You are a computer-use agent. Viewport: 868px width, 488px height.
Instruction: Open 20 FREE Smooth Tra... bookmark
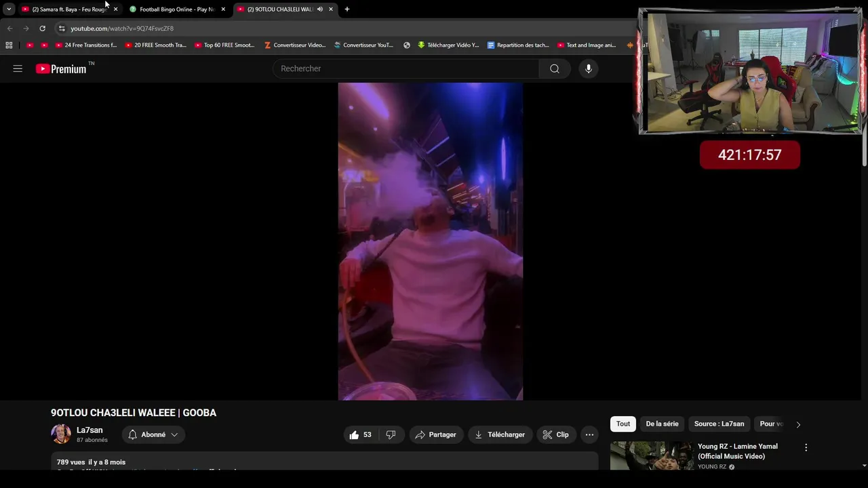[155, 45]
